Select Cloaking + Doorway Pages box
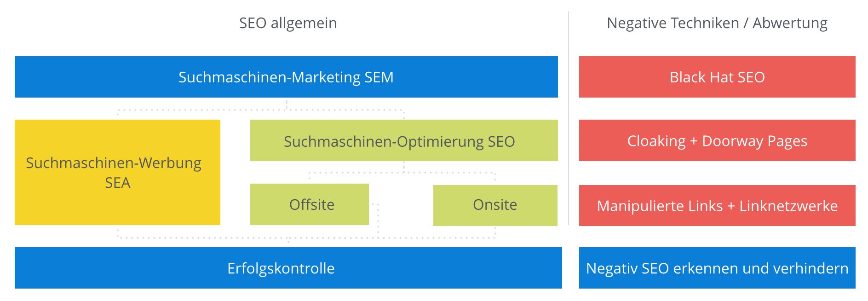Image resolution: width=868 pixels, height=301 pixels. [x=717, y=140]
